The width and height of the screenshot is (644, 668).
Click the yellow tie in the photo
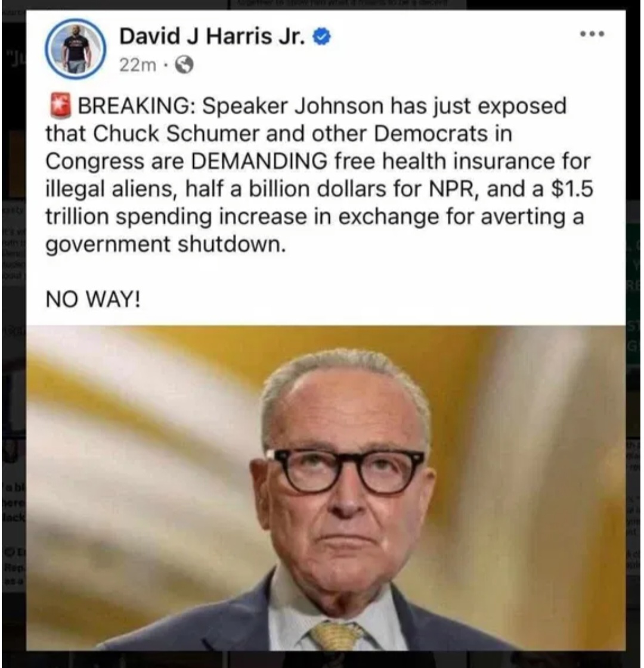point(336,636)
